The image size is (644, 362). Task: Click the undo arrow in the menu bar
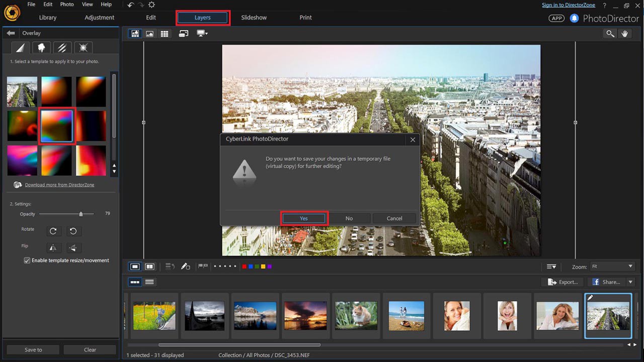131,5
